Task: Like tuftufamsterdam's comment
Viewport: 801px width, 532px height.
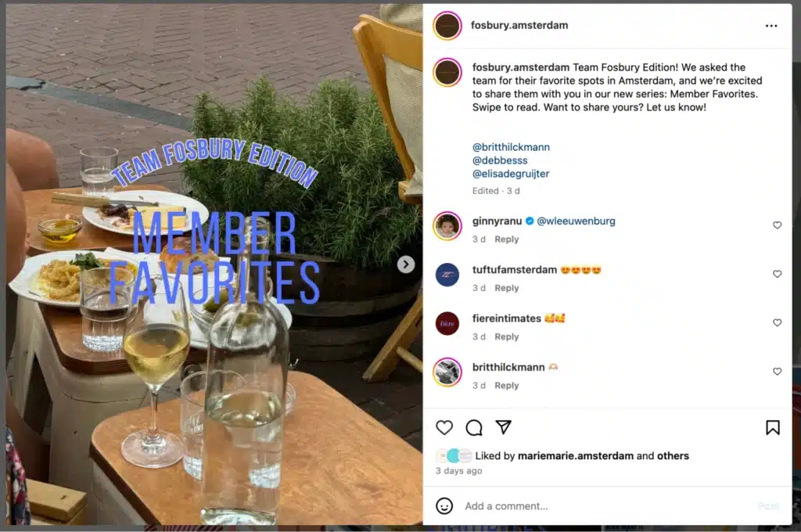Action: pyautogui.click(x=777, y=274)
